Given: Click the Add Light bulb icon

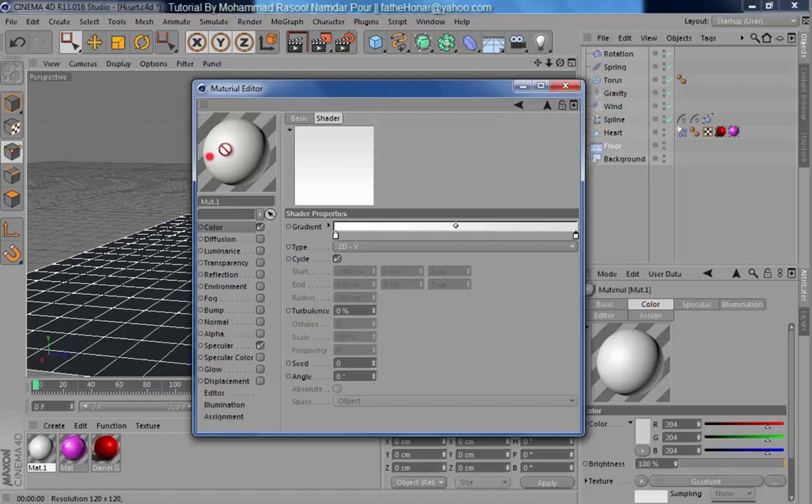Looking at the screenshot, I should coord(540,43).
